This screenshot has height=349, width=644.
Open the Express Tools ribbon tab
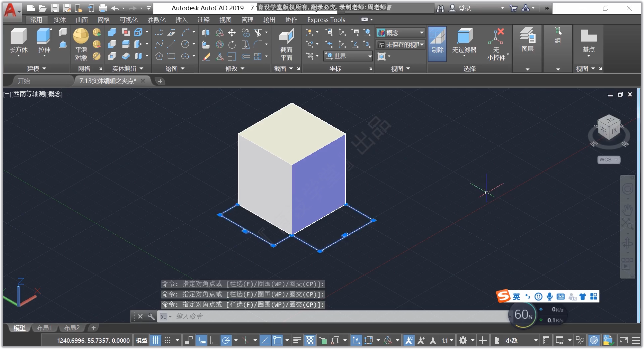(326, 20)
